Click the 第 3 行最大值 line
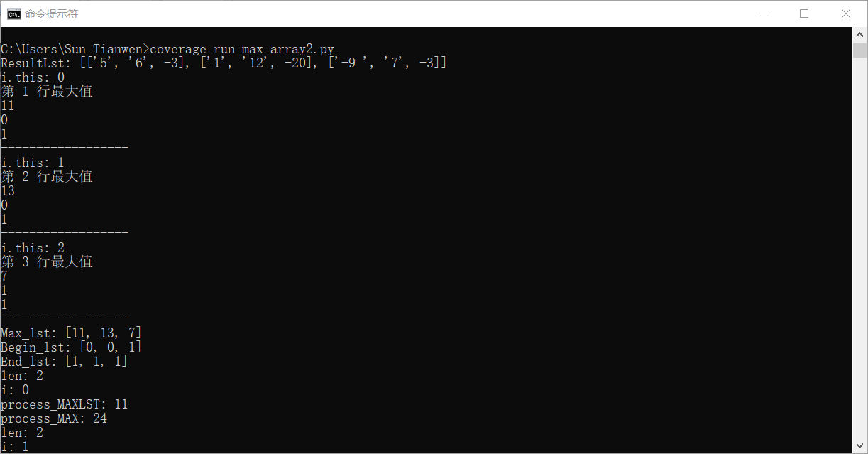868x454 pixels. [47, 262]
